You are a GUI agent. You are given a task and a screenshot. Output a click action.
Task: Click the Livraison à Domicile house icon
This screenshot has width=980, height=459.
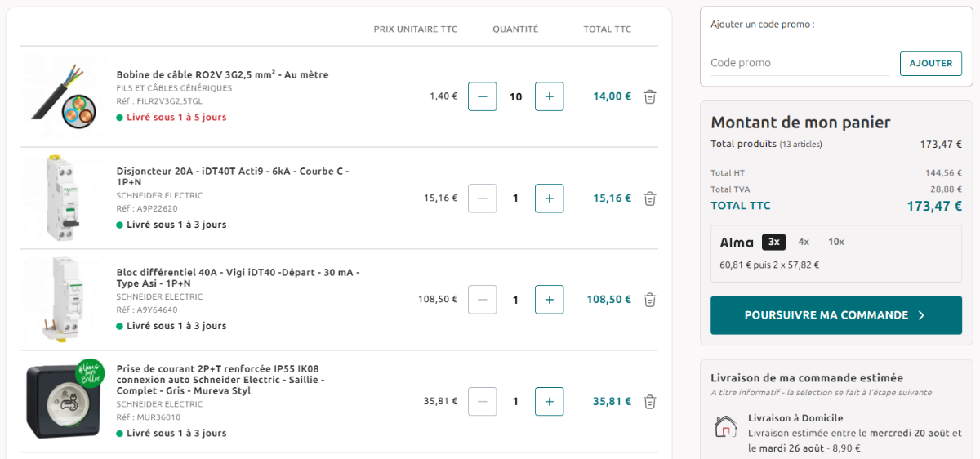[726, 426]
